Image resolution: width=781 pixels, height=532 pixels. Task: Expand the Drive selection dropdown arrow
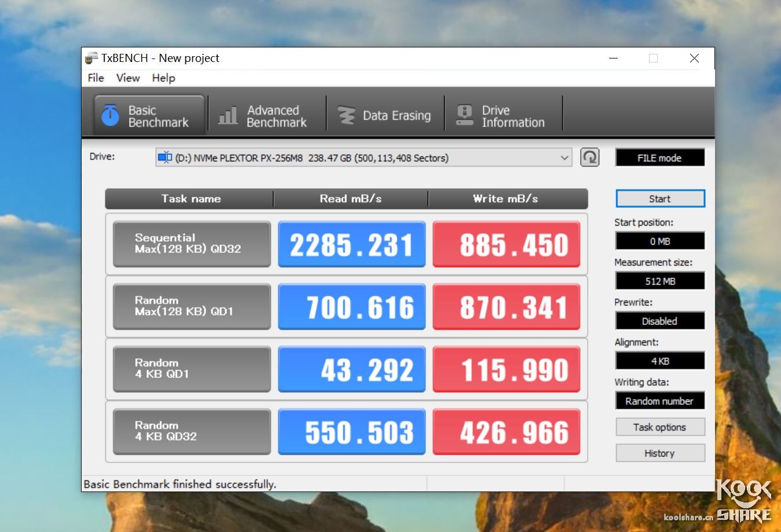coord(564,157)
